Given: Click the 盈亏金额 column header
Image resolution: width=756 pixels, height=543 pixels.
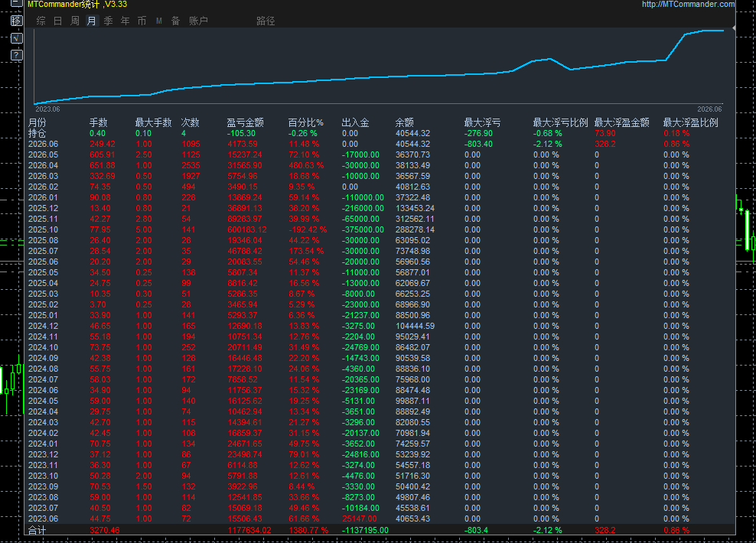Looking at the screenshot, I should (246, 122).
